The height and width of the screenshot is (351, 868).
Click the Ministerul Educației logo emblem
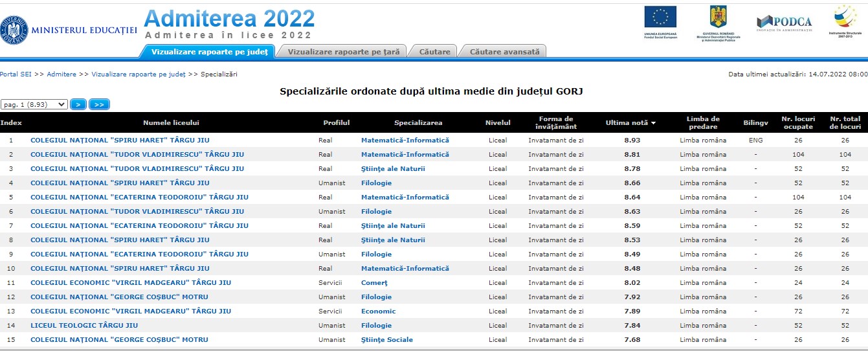(x=14, y=30)
